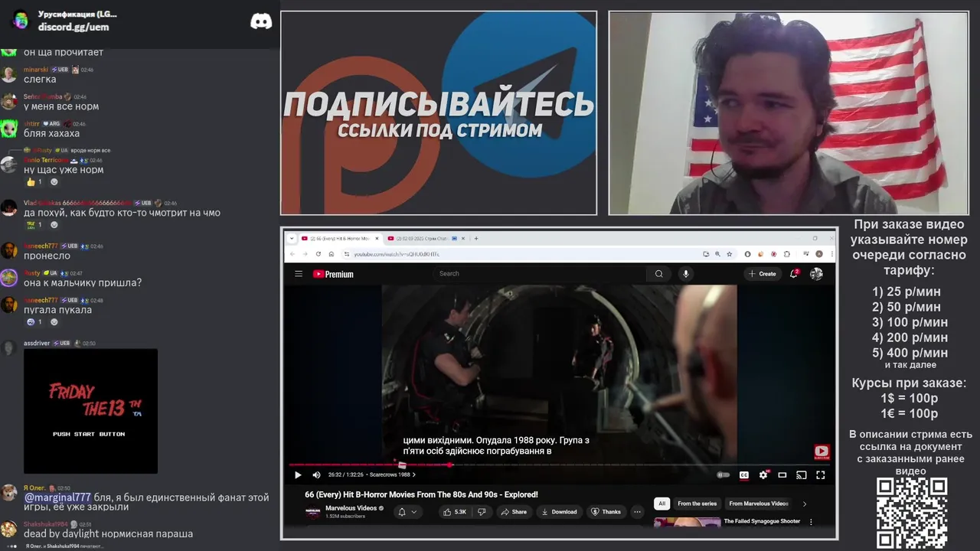
Task: Open a new browser tab
Action: tap(476, 238)
